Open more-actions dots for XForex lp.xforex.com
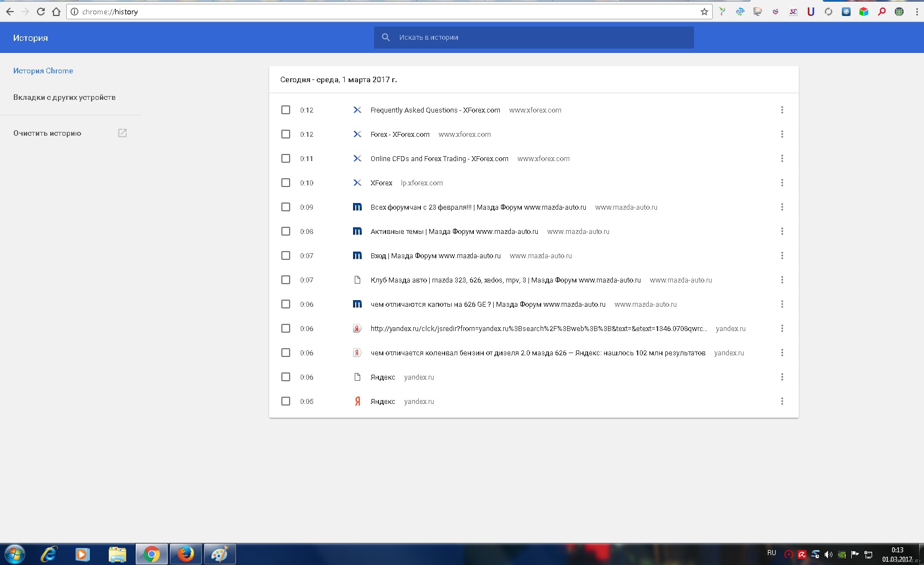The image size is (924, 565). [x=782, y=183]
